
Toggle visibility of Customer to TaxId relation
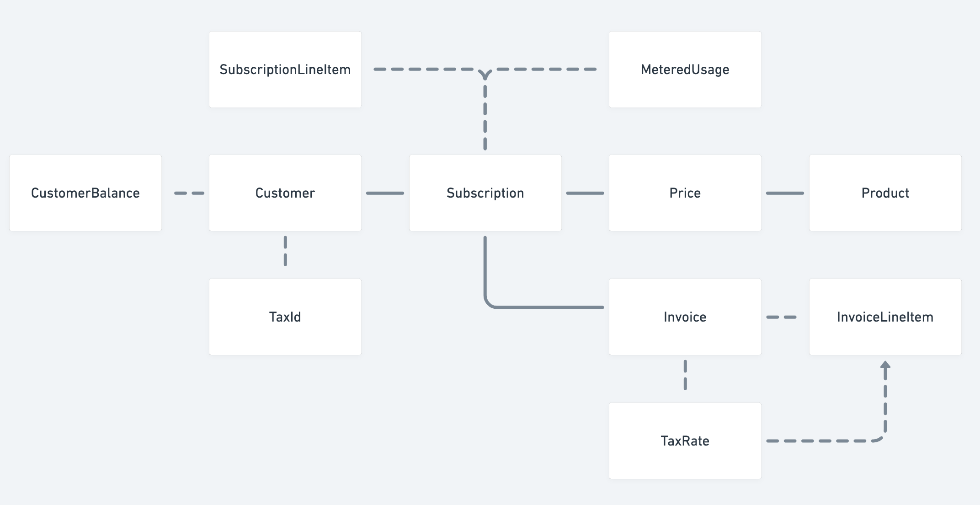point(285,251)
